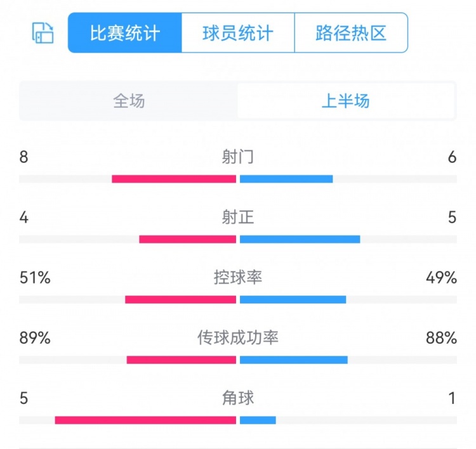
Task: Click the 角球 stat label
Action: (238, 398)
